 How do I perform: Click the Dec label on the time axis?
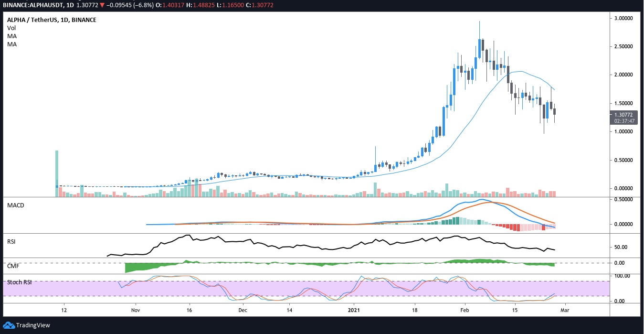click(x=243, y=311)
